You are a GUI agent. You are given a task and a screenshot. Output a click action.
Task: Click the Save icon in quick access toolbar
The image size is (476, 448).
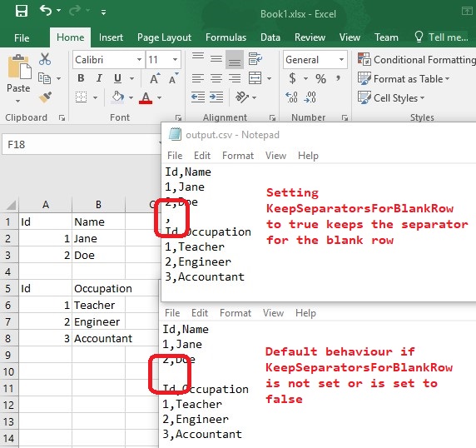[22, 11]
